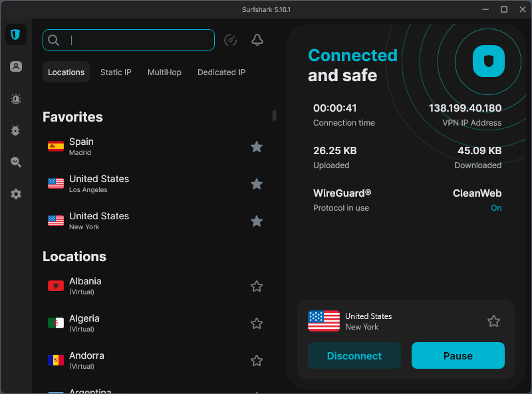
Task: Select Andorra (Virtual) location
Action: click(156, 361)
